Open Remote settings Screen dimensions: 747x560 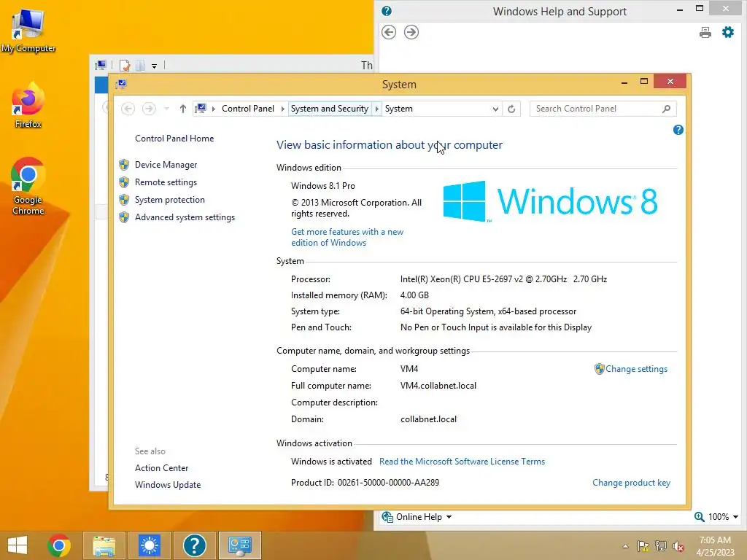coord(166,182)
